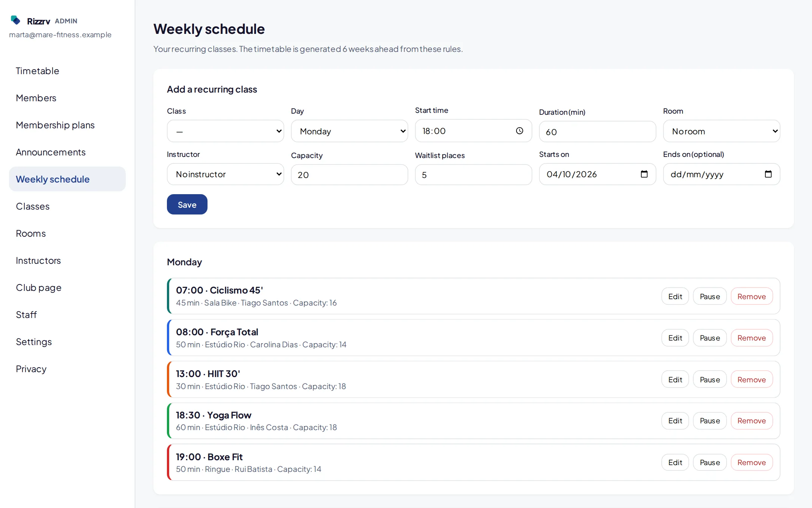The image size is (812, 508).
Task: Remove the Ciclismo 45' class
Action: pos(751,296)
